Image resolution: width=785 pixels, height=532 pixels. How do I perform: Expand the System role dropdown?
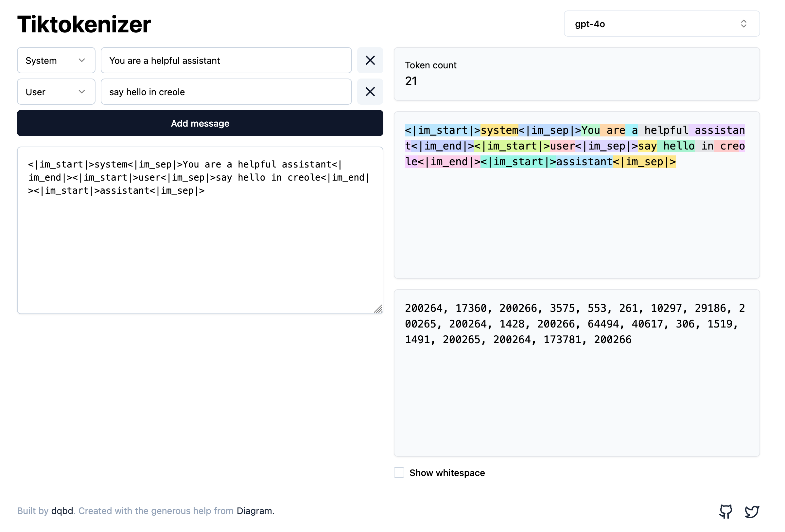point(56,61)
